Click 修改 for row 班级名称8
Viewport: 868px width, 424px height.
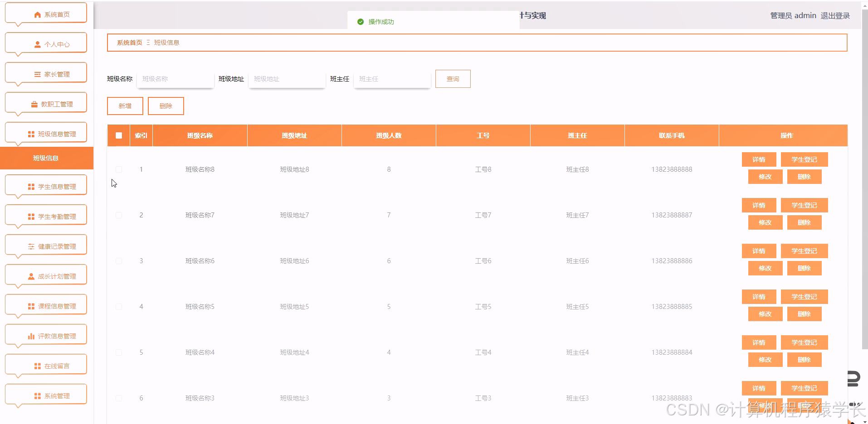coord(765,177)
